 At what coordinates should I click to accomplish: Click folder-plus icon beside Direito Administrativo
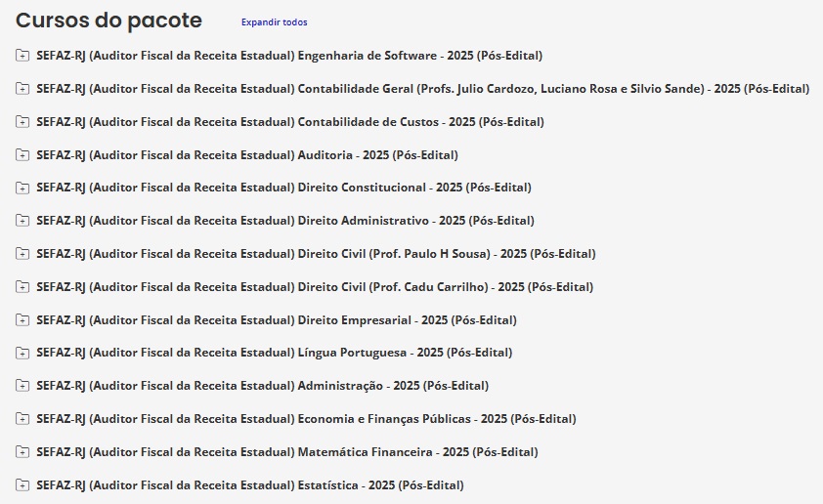(x=22, y=221)
